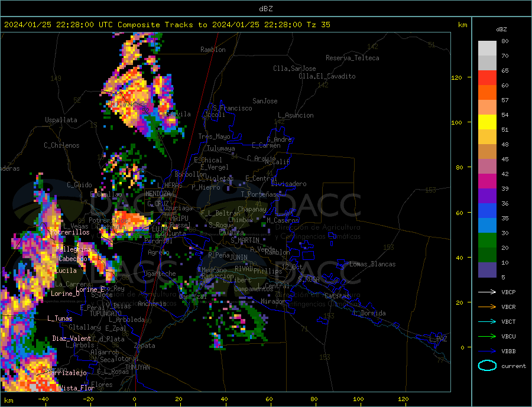Click the Chapanay place label
The width and height of the screenshot is (532, 407).
point(252,209)
